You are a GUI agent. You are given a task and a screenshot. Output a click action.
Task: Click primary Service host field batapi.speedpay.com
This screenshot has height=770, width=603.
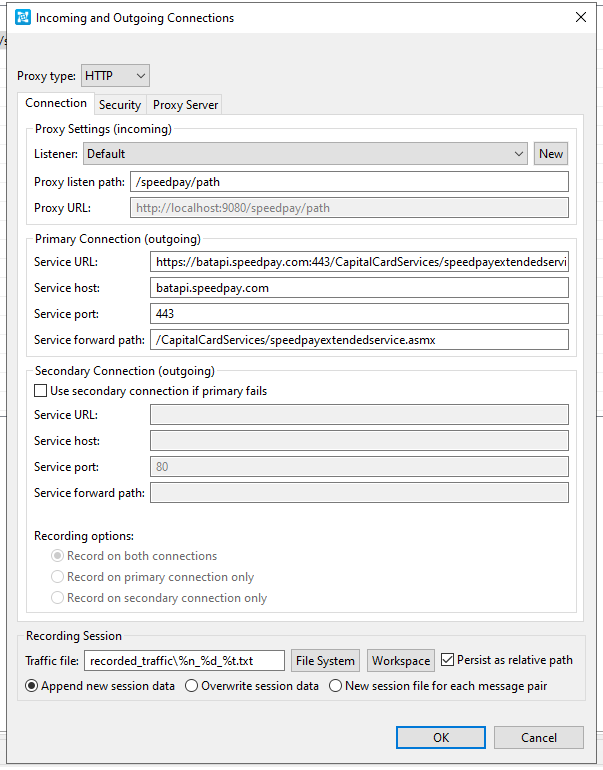tap(359, 288)
